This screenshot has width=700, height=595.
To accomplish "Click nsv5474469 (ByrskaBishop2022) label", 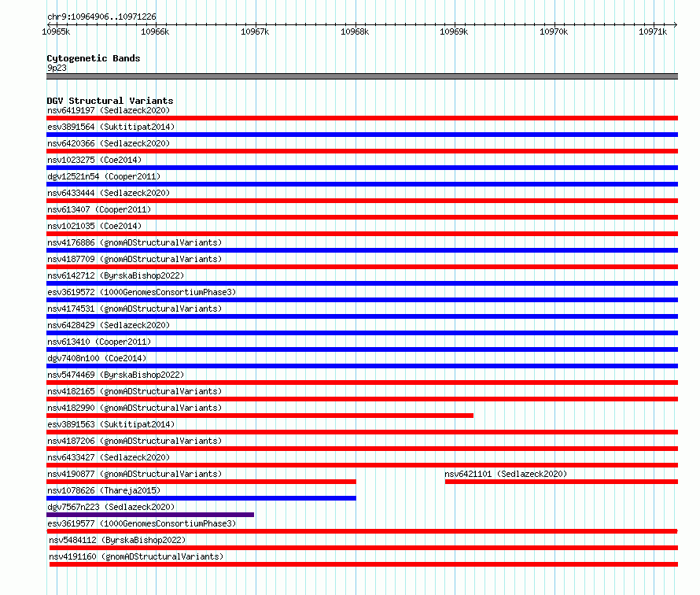I will coord(116,375).
